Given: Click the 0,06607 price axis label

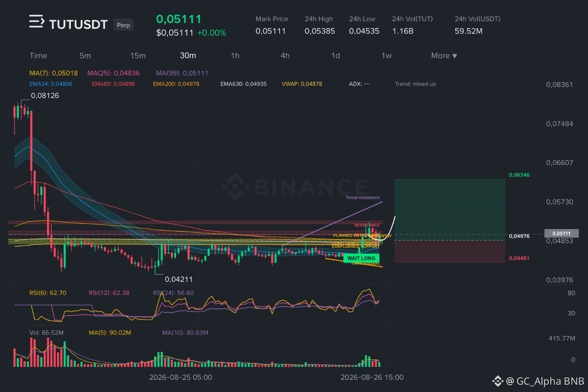Looking at the screenshot, I should point(560,163).
